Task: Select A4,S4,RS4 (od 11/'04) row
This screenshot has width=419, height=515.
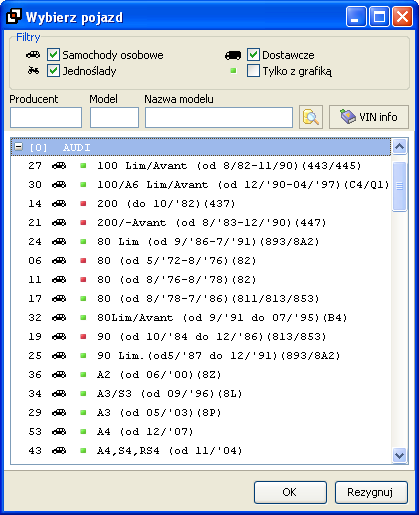Action: (x=201, y=451)
